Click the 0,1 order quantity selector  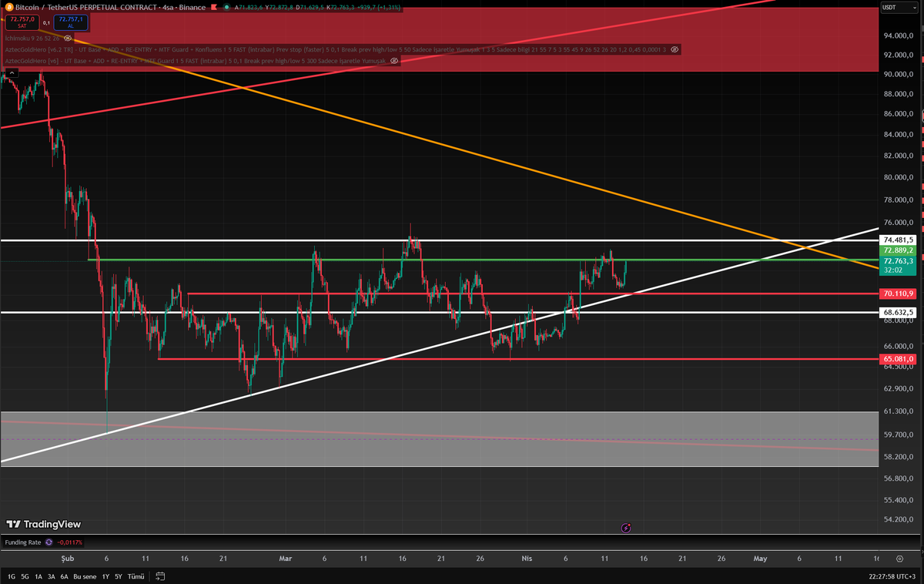45,22
